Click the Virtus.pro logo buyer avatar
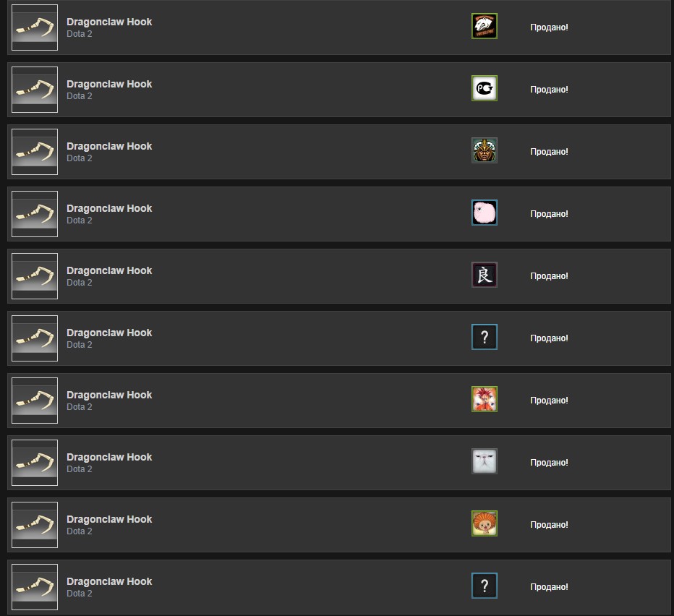The height and width of the screenshot is (616, 674). 484,26
